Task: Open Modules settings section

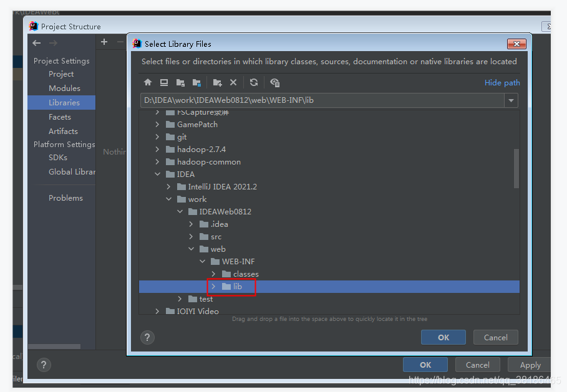Action: point(62,88)
